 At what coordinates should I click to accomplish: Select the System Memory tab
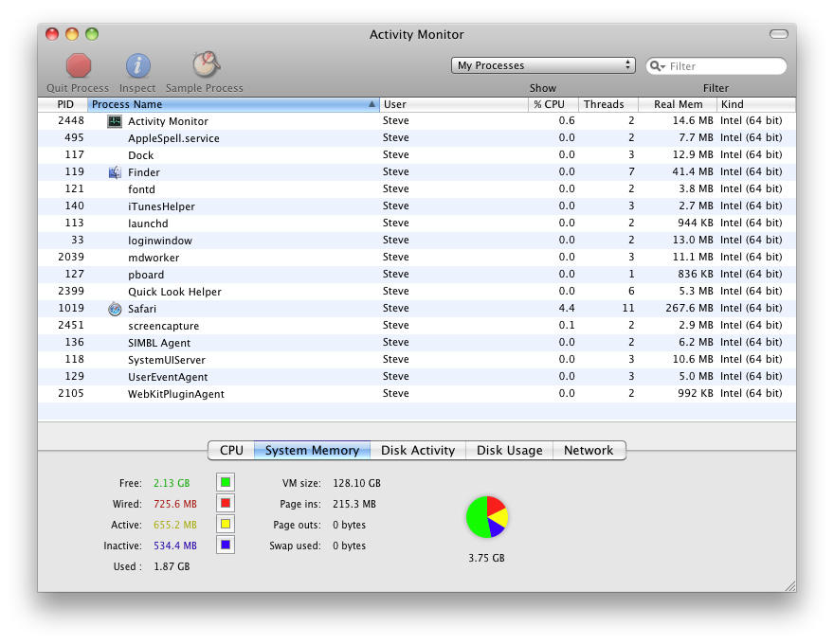(x=312, y=450)
